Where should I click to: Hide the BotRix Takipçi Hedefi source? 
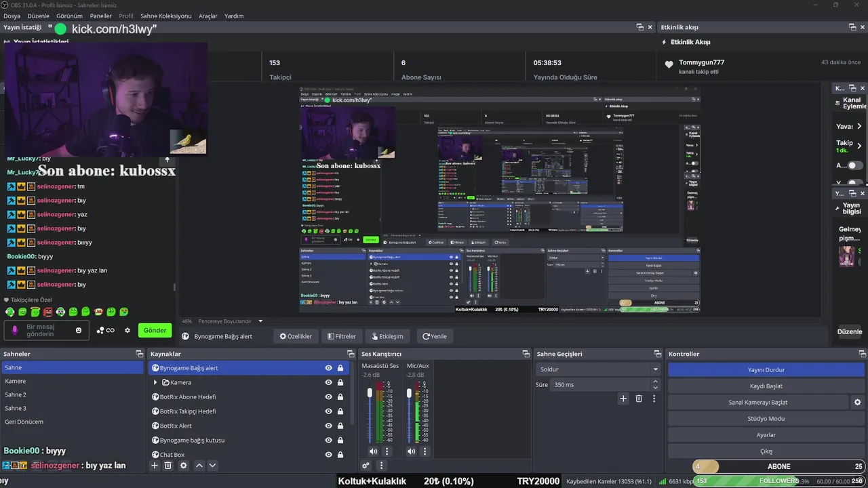(328, 411)
